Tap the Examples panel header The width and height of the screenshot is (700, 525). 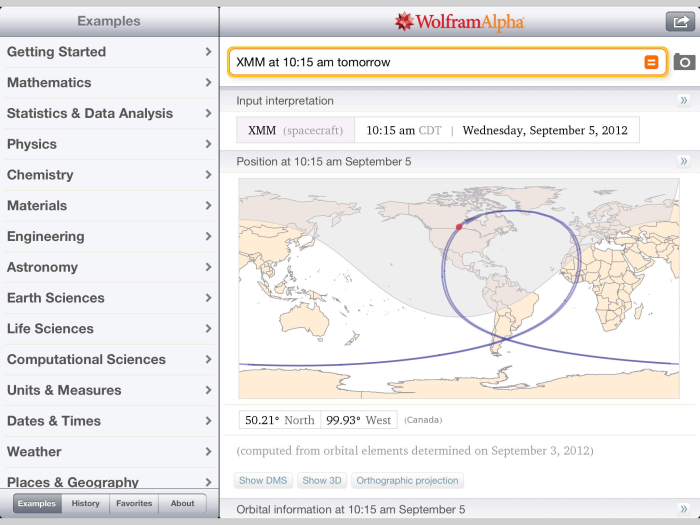point(109,21)
